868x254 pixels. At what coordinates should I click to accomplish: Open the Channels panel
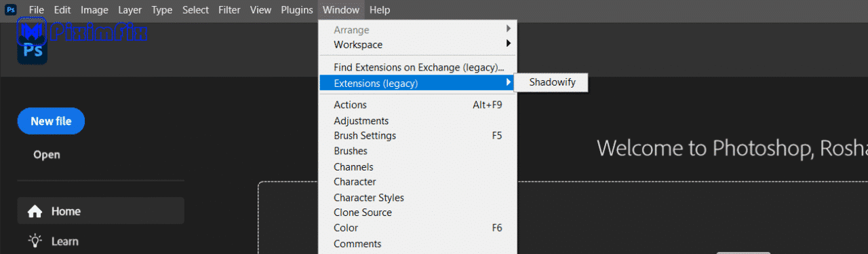(418, 167)
